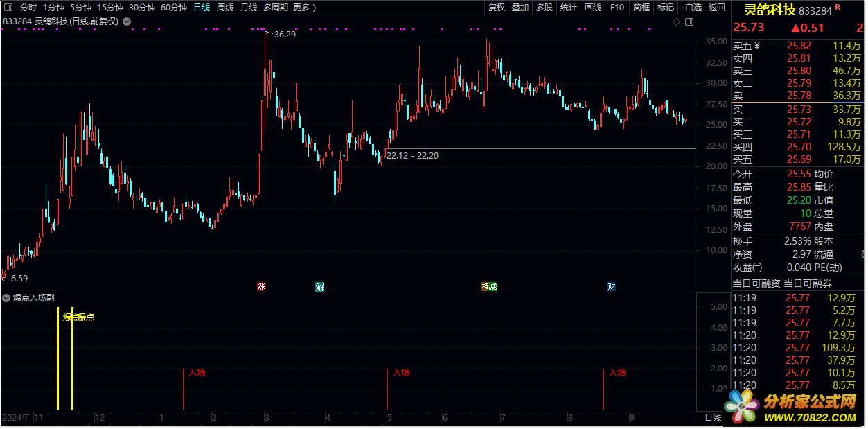Switch to the 周线 weekly period

(225, 8)
